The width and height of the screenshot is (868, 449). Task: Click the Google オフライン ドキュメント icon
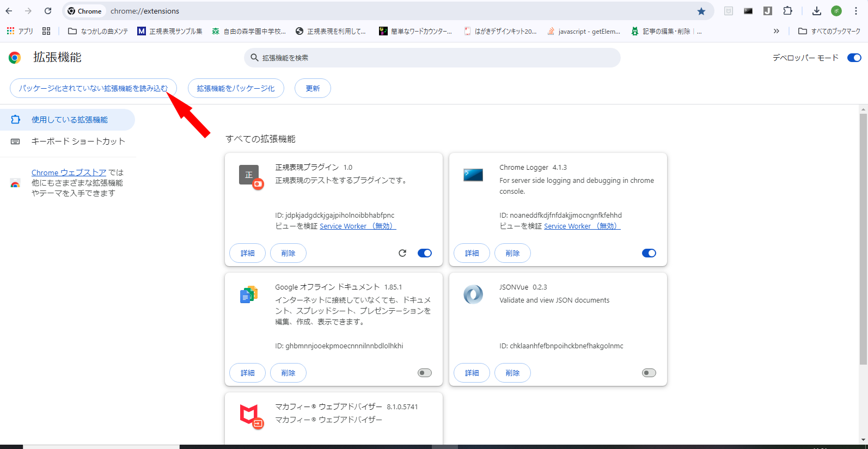click(249, 294)
